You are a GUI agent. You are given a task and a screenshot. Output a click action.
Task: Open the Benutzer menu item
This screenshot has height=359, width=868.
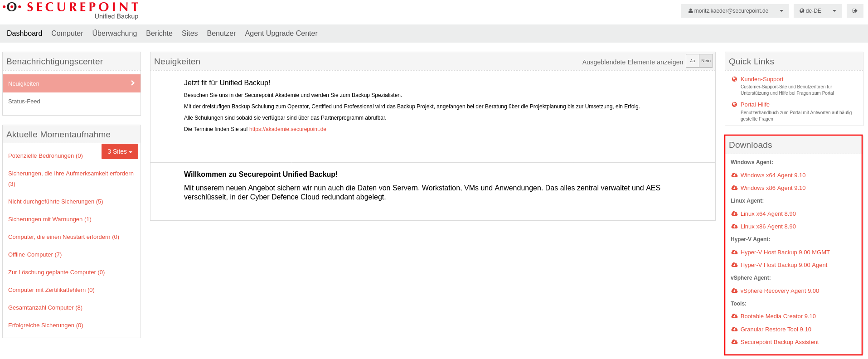(x=221, y=33)
